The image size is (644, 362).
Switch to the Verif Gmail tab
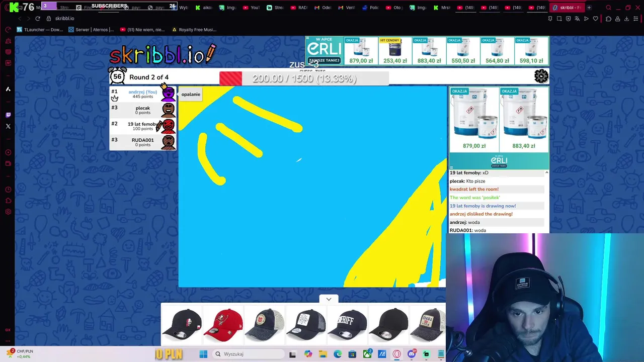pos(347,8)
